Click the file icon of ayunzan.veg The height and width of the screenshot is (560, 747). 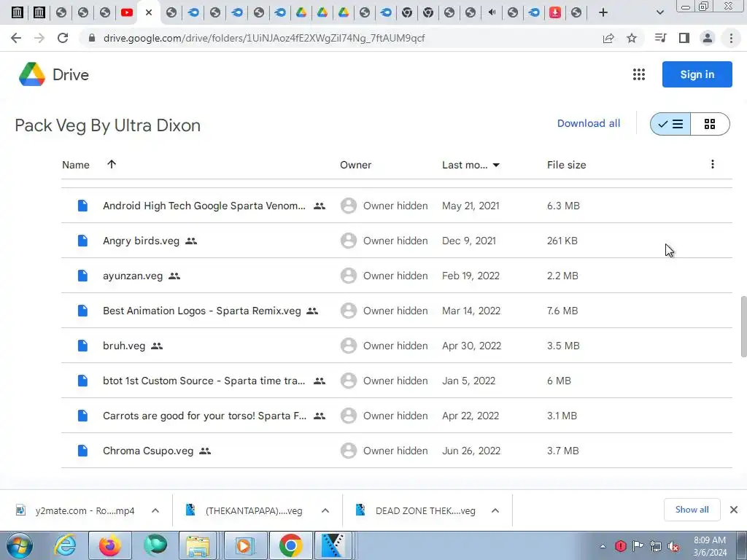[x=82, y=276]
